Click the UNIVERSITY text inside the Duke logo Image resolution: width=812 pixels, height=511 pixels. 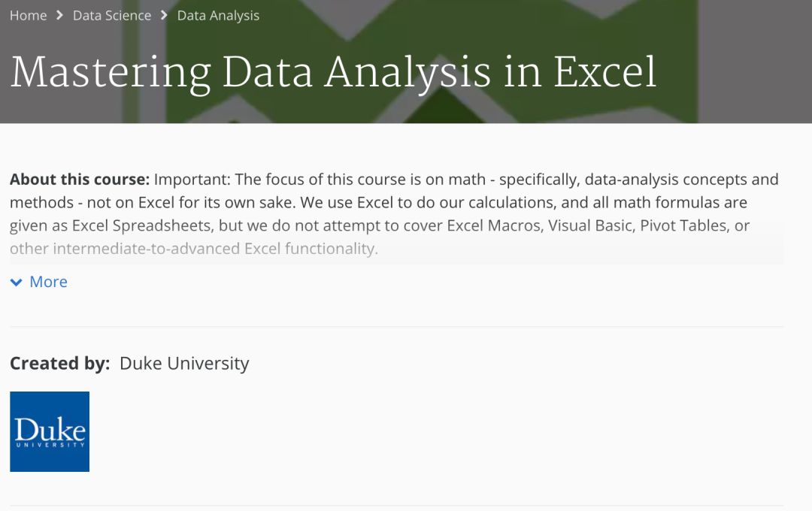(x=50, y=445)
